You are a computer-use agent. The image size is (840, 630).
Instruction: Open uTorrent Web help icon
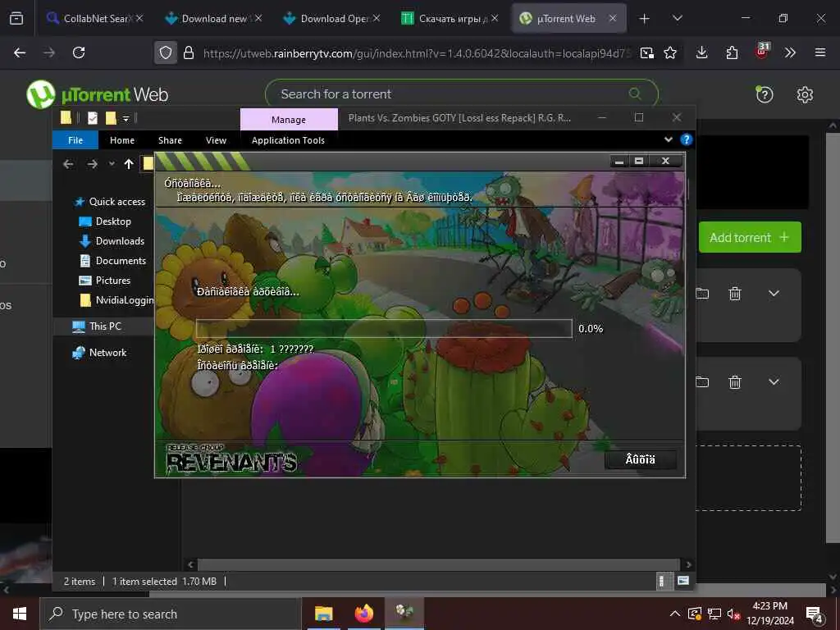coord(764,95)
